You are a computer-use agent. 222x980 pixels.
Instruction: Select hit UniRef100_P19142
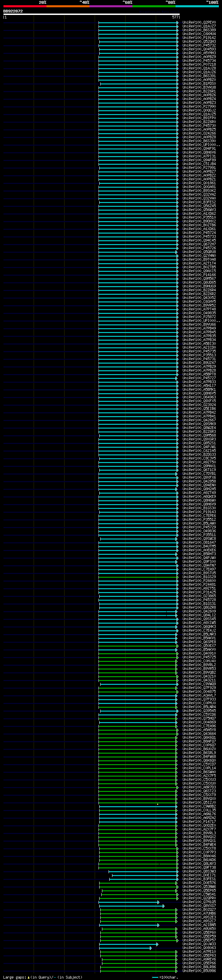[x=199, y=38]
